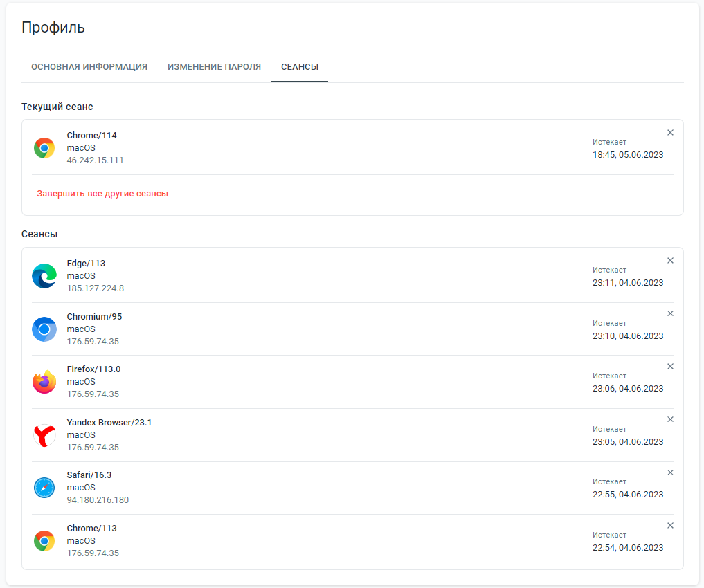Select IP address 185.127.224.8
The width and height of the screenshot is (704, 588).
96,288
